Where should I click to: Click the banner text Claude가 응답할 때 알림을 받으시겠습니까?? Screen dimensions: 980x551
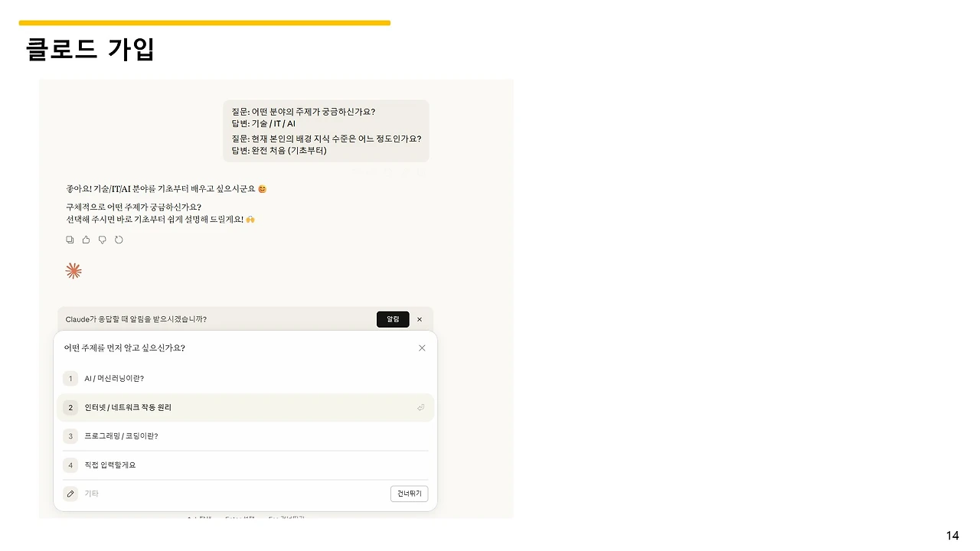point(136,319)
